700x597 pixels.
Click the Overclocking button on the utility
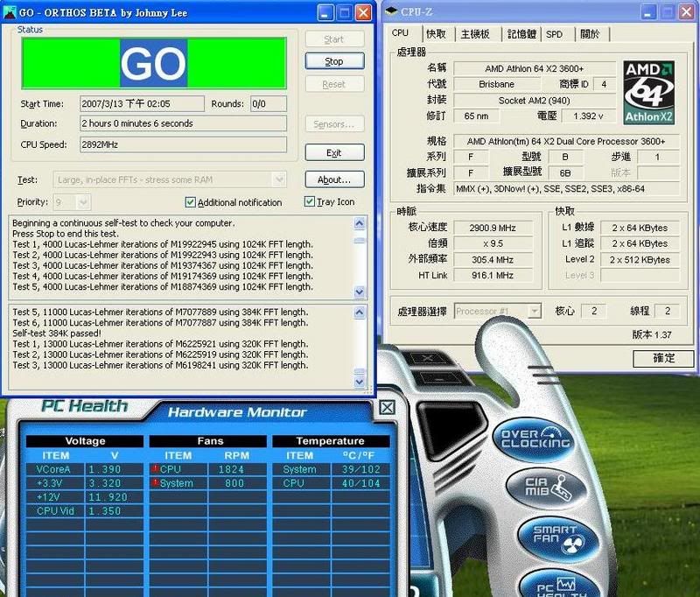(535, 439)
